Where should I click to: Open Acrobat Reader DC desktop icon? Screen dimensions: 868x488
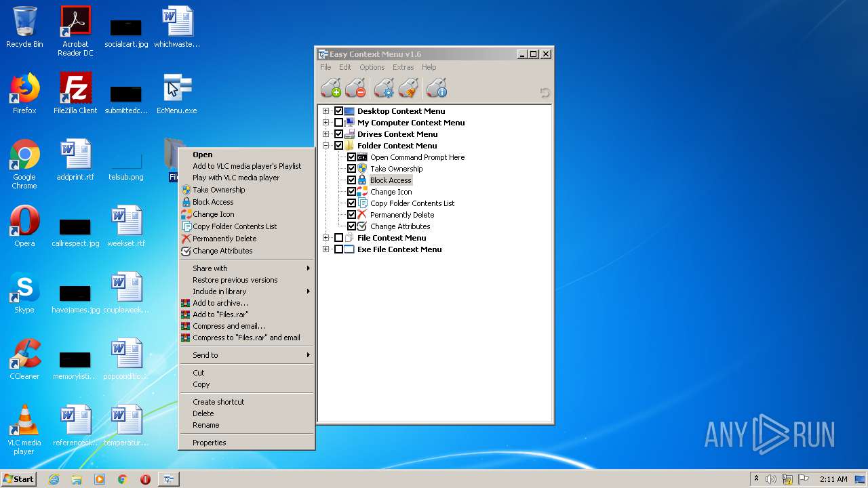coord(75,31)
